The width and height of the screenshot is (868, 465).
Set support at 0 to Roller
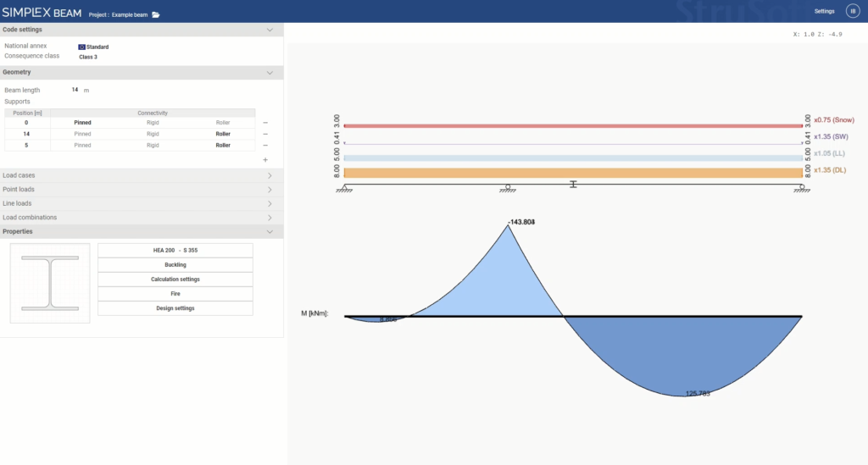click(x=223, y=123)
